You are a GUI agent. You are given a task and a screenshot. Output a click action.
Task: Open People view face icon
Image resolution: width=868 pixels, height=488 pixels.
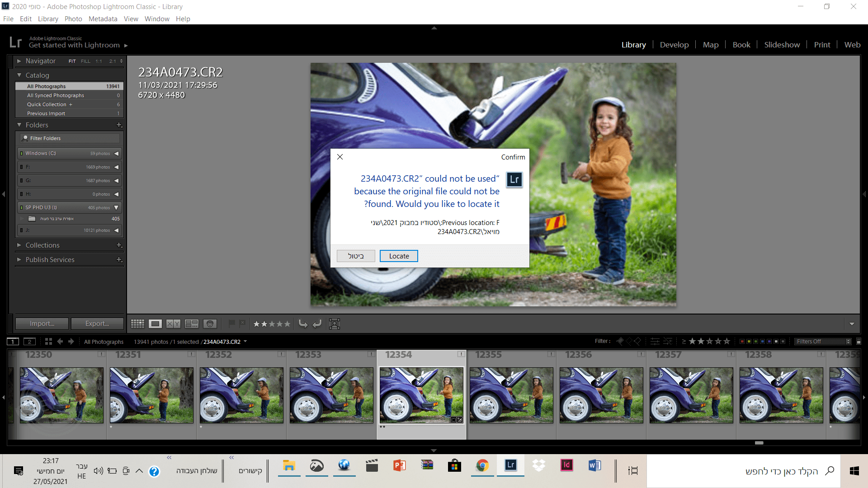(210, 324)
